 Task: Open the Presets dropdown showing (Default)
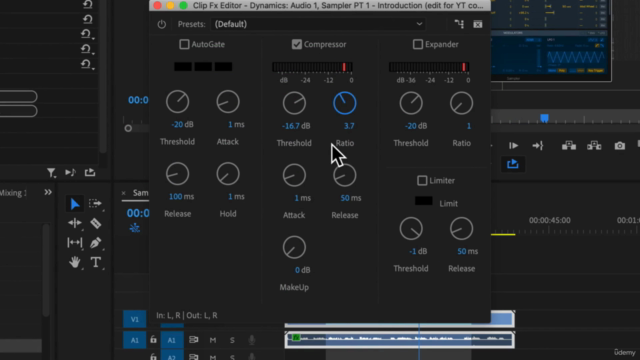coord(318,24)
